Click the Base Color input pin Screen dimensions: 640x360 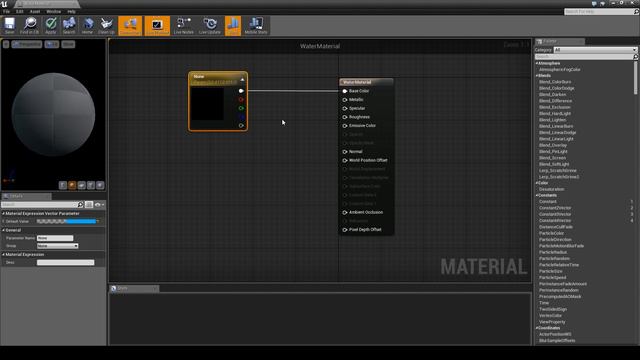345,91
